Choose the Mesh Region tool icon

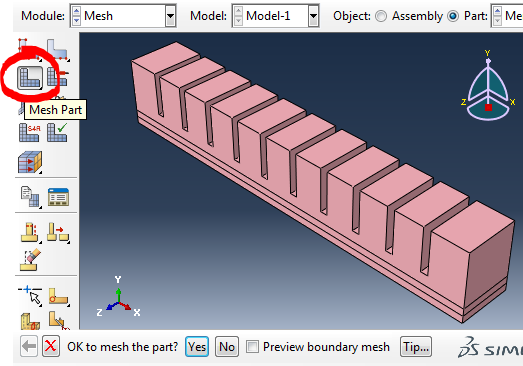point(57,77)
